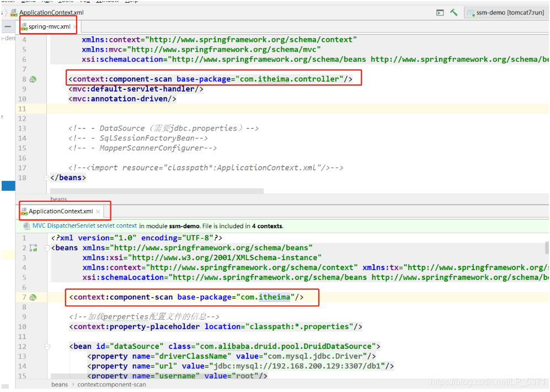Click the horizontal scrollbar of the spring-mvc.xml editor
Viewport: 550px width, 392px height.
[x=157, y=191]
